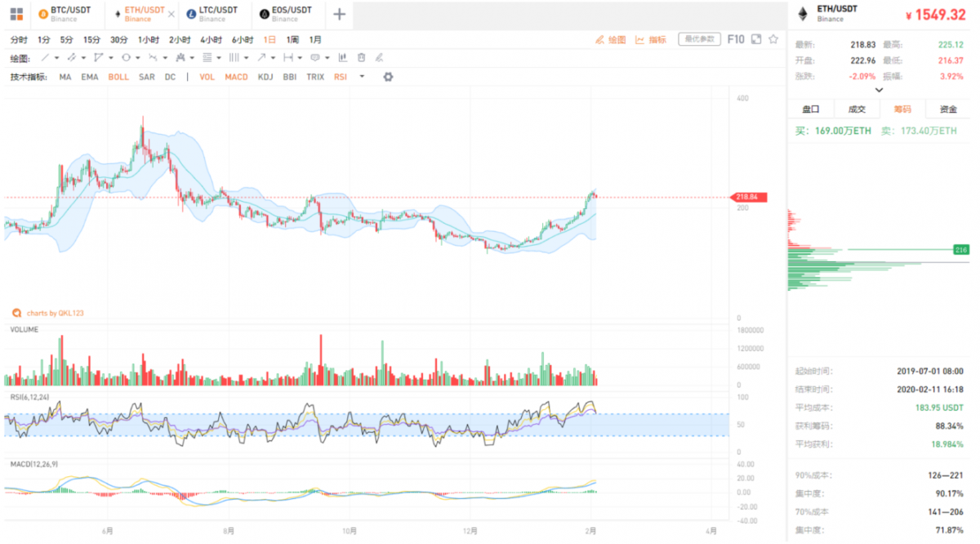This screenshot has height=544, width=980.
Task: Open the grid layout icon
Action: coord(16,14)
